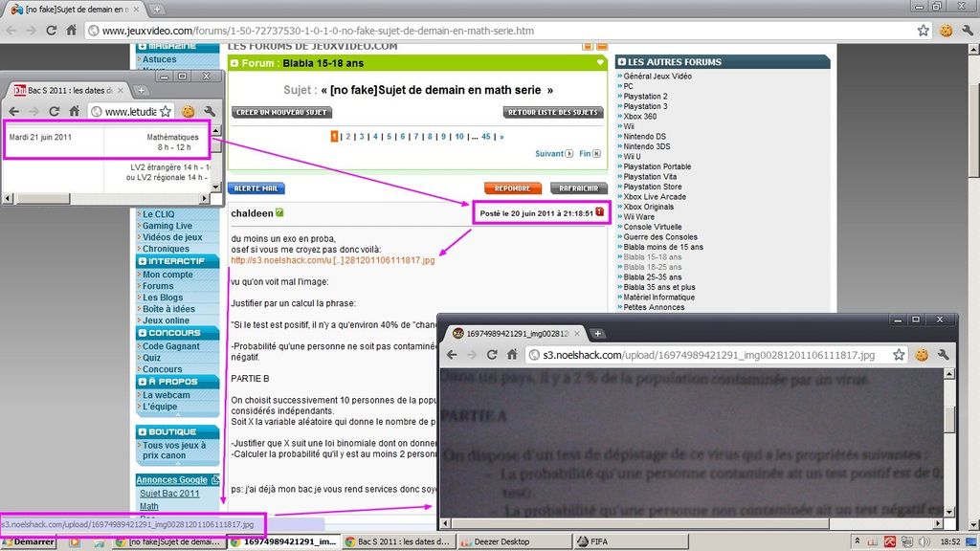Image resolution: width=980 pixels, height=551 pixels.
Task: Open Mon compte in the sidebar
Action: (167, 275)
